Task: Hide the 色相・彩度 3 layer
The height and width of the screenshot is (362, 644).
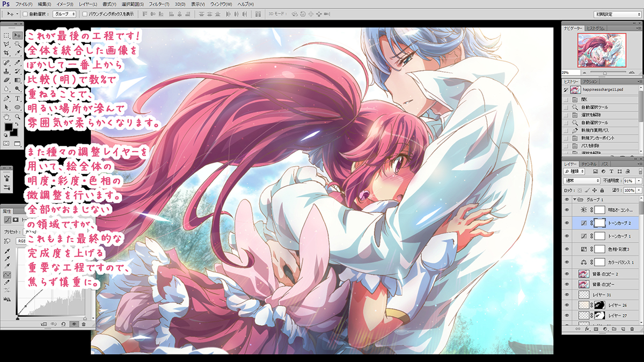Action: [x=567, y=249]
